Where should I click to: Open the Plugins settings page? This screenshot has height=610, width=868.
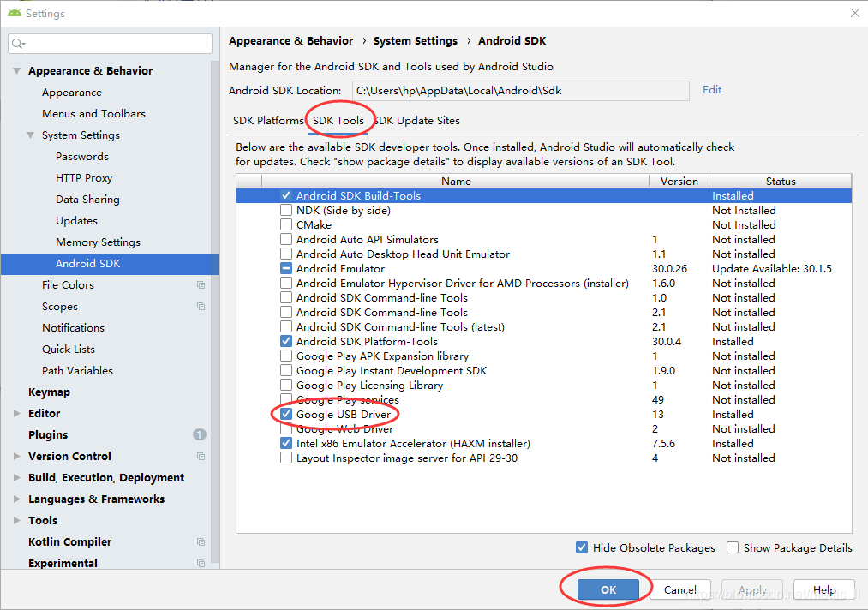click(x=48, y=434)
